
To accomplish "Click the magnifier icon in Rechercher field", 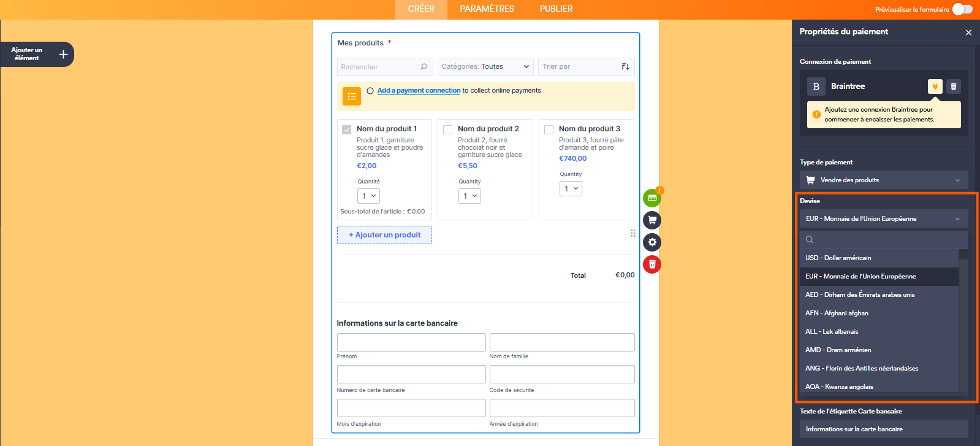I will (x=424, y=66).
